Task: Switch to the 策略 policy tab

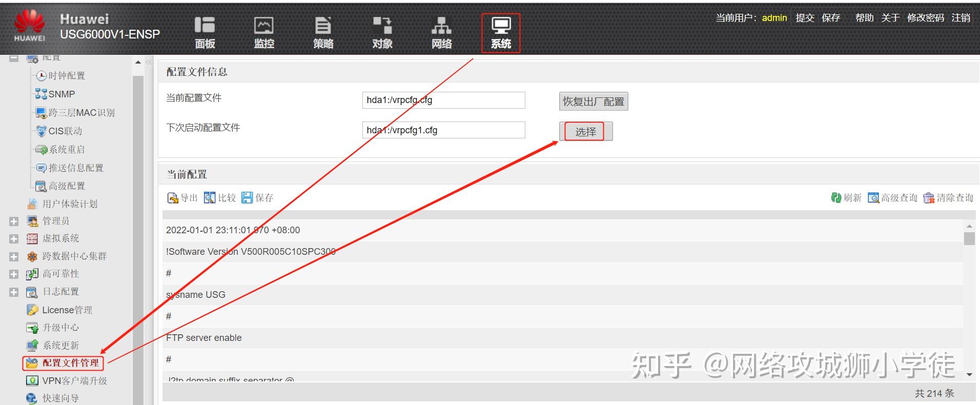Action: [323, 33]
